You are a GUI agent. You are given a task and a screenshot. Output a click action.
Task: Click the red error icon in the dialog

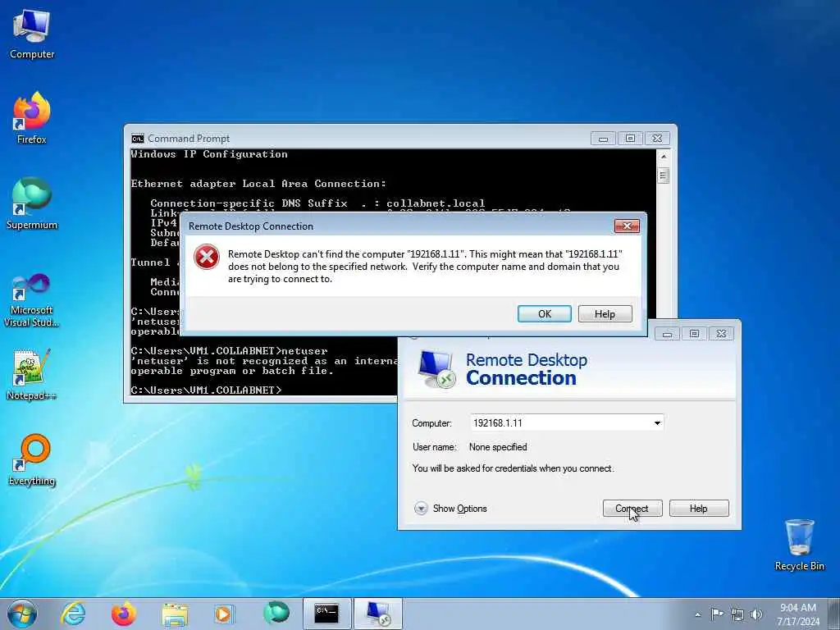coord(206,257)
